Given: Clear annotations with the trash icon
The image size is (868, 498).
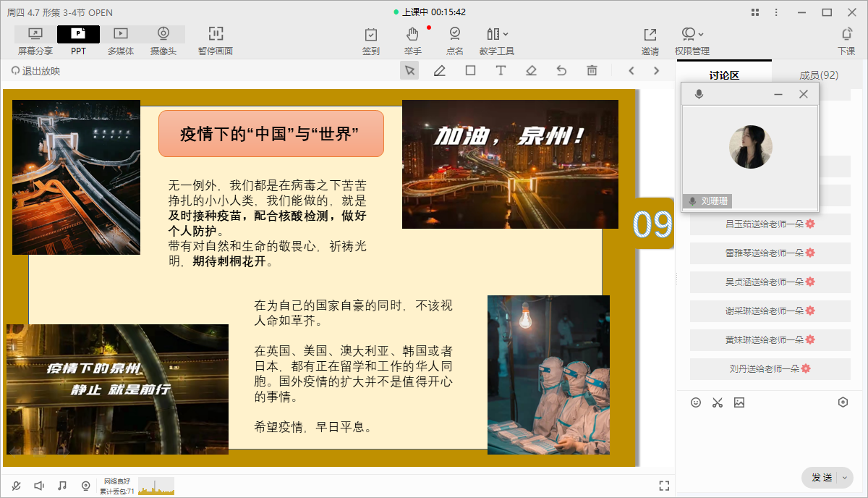Looking at the screenshot, I should point(592,71).
